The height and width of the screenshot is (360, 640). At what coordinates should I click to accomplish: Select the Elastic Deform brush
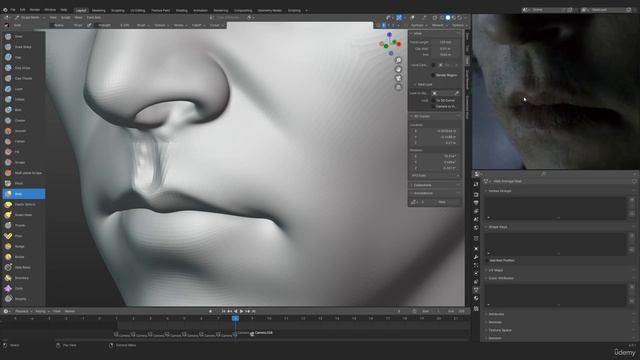(24, 204)
